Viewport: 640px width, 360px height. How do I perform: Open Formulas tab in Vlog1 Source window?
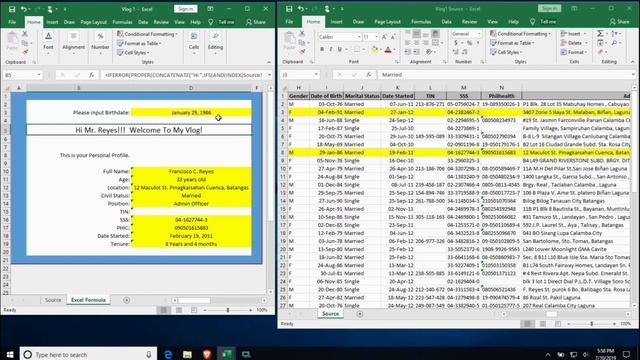[x=421, y=22]
